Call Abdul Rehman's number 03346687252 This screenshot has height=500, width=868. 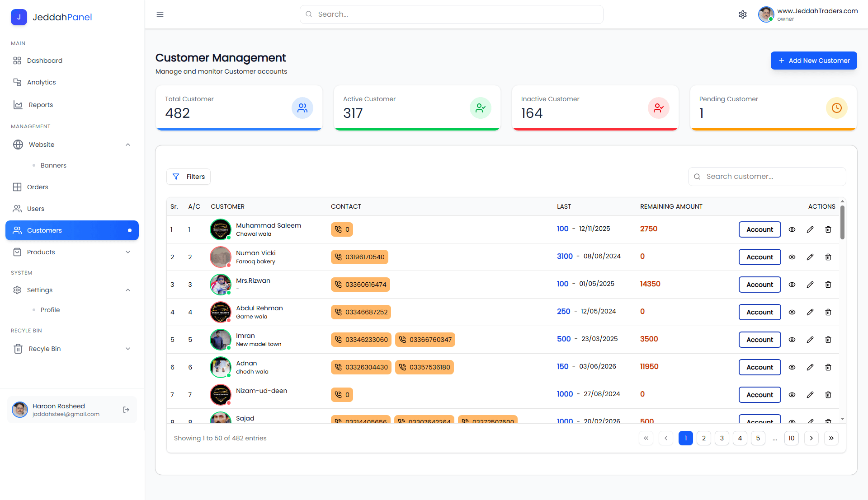point(361,312)
